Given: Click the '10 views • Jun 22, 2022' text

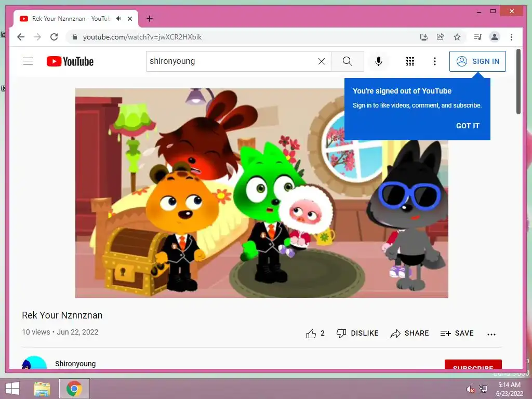Looking at the screenshot, I should [x=60, y=332].
